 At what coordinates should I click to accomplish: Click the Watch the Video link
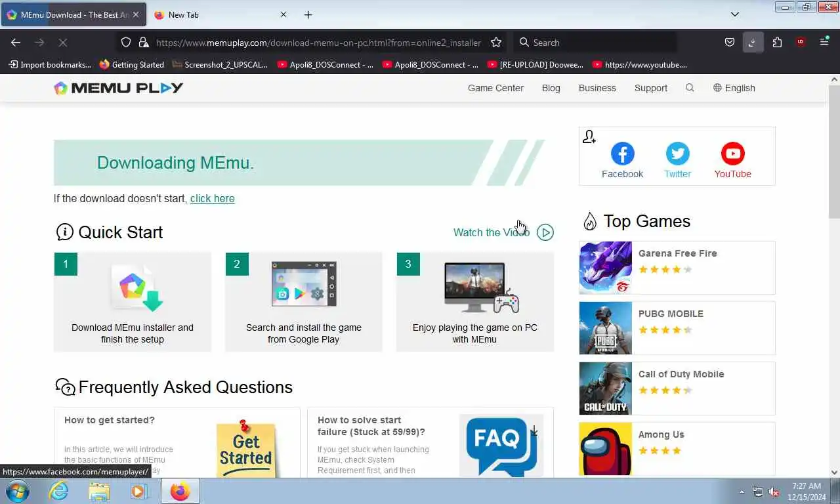492,232
